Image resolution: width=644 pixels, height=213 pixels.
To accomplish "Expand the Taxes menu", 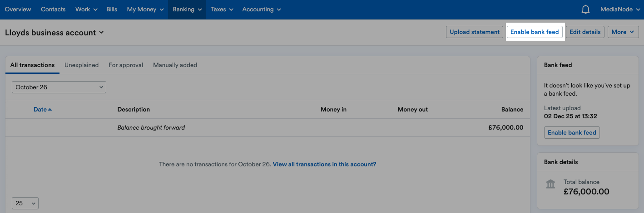I will click(x=222, y=10).
